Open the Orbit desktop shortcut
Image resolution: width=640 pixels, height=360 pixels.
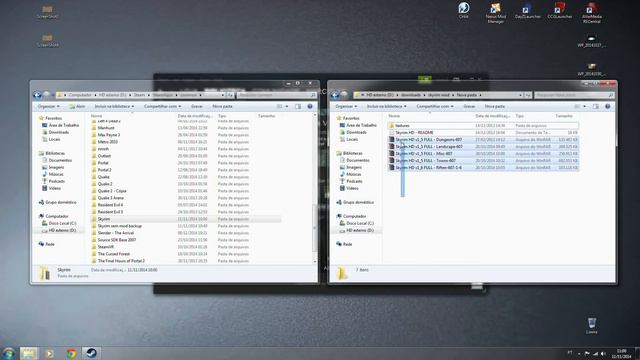464,11
